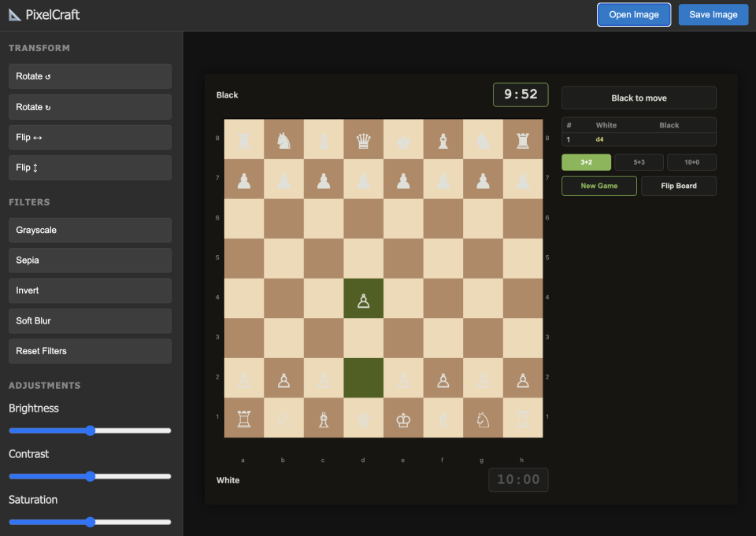The image size is (756, 536).
Task: Click the d4 move in move list
Action: click(x=599, y=139)
